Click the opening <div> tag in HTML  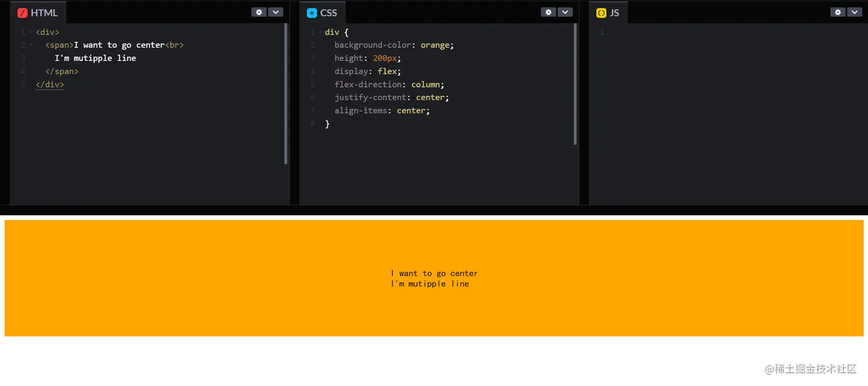click(47, 32)
